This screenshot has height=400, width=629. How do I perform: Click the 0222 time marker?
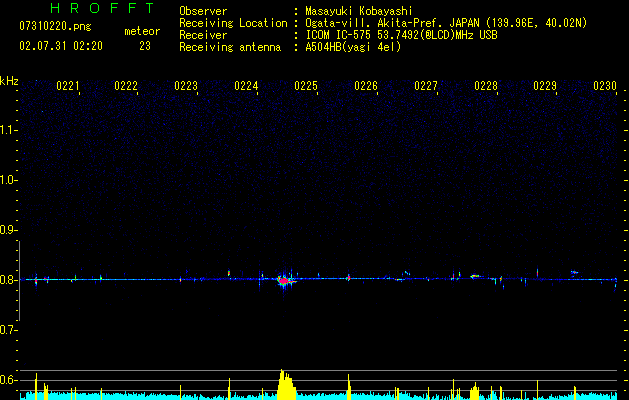point(126,86)
